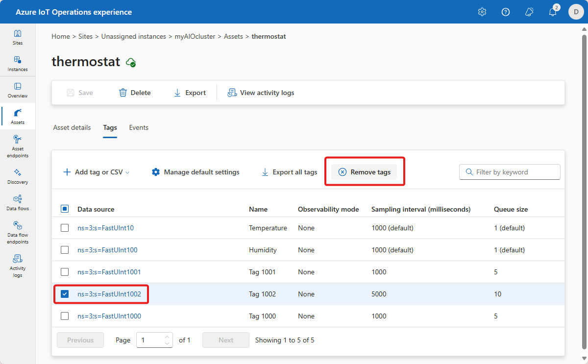Open myAIOcluster in the breadcrumb
Viewport: 588px width, 364px height.
click(195, 36)
